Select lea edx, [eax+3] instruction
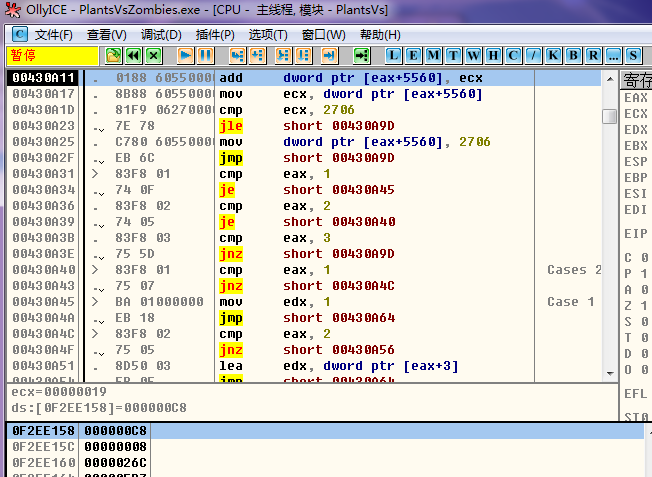Image resolution: width=652 pixels, height=477 pixels. coord(339,366)
